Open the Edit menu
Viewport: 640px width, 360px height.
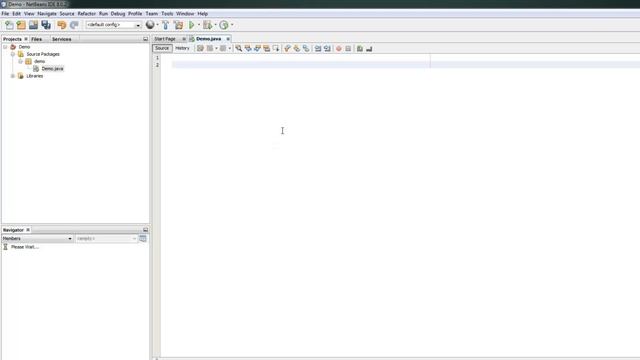point(16,13)
